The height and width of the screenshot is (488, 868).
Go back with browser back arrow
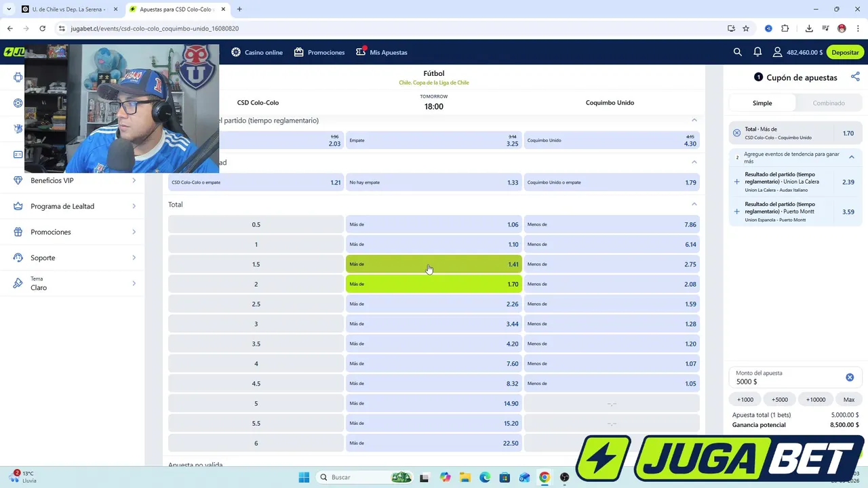[x=9, y=28]
